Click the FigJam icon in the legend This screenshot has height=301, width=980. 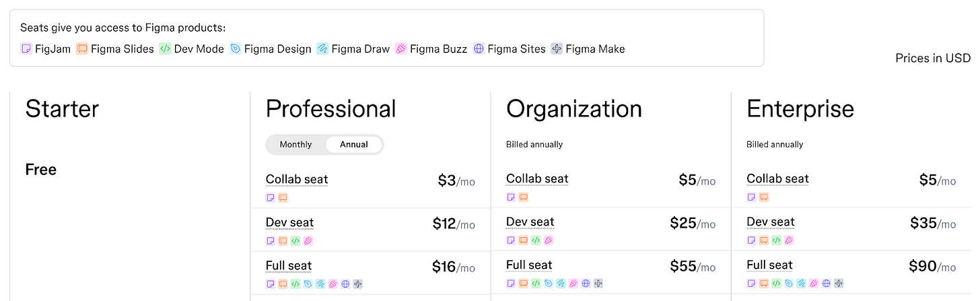[26, 48]
